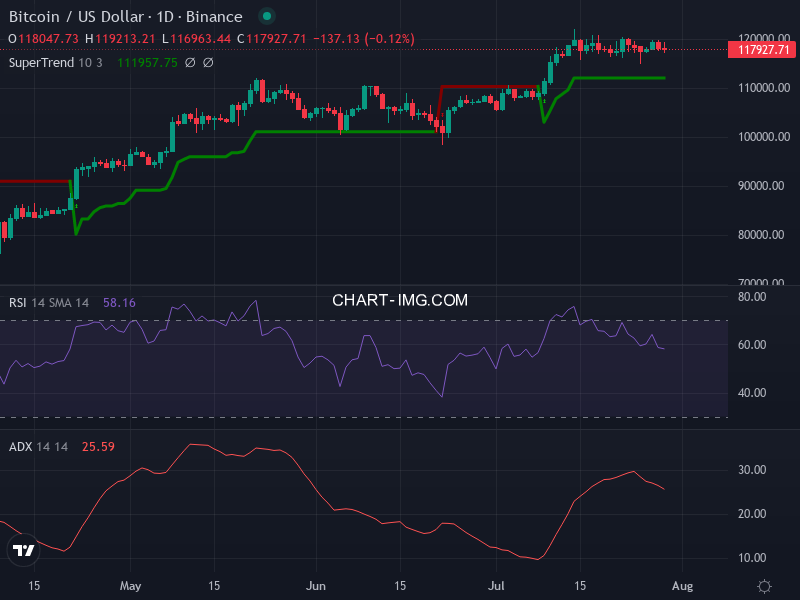Click the low price L116963.44
Screen dimensions: 800x600
196,39
